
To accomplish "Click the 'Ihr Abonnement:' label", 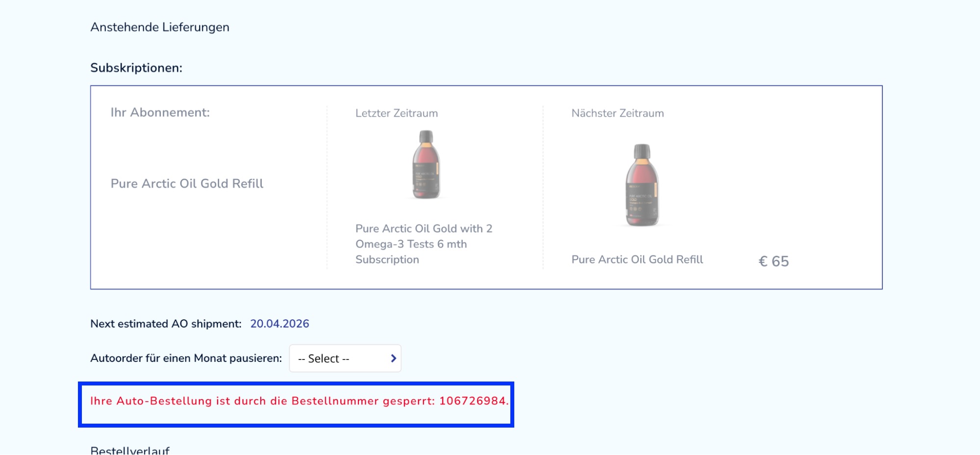I will 160,113.
